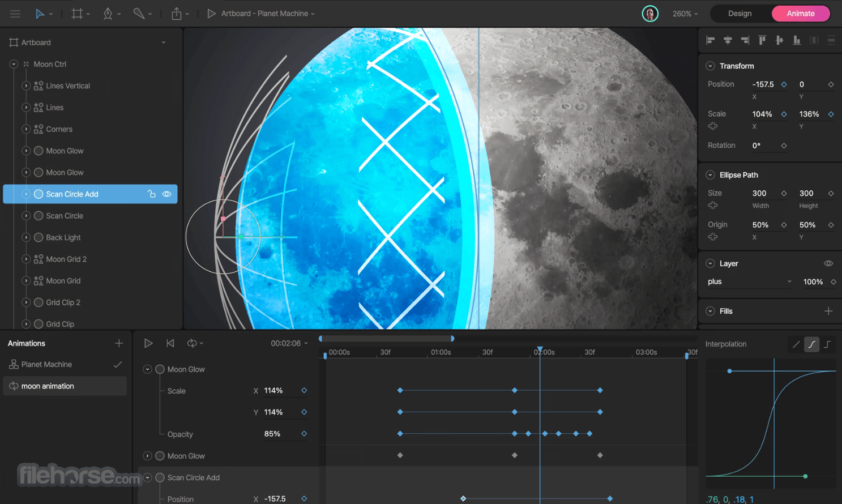The image size is (842, 504).
Task: Collapse the Ellipse Path section
Action: [x=710, y=175]
